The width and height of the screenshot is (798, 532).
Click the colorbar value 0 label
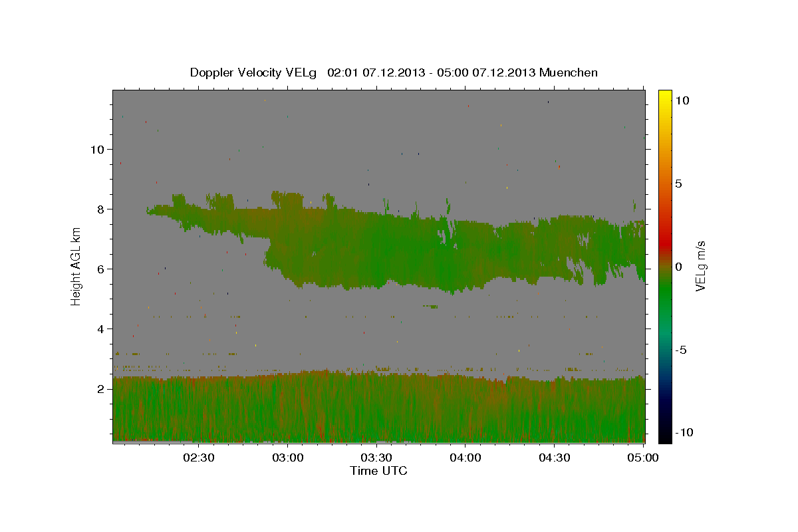click(x=678, y=267)
